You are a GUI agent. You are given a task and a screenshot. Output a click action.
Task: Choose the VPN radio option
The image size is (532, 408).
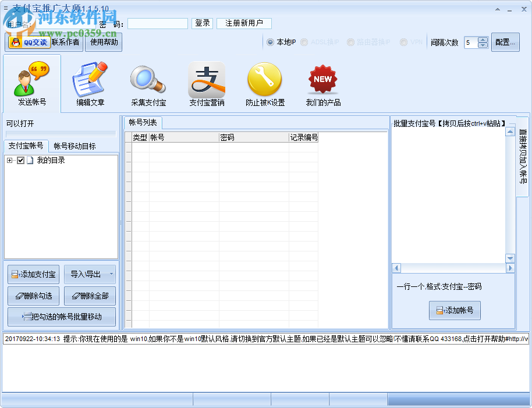[x=403, y=42]
